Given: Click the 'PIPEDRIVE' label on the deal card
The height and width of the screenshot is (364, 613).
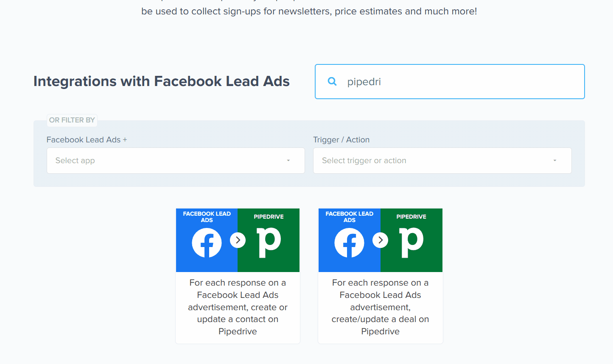Looking at the screenshot, I should [x=411, y=217].
